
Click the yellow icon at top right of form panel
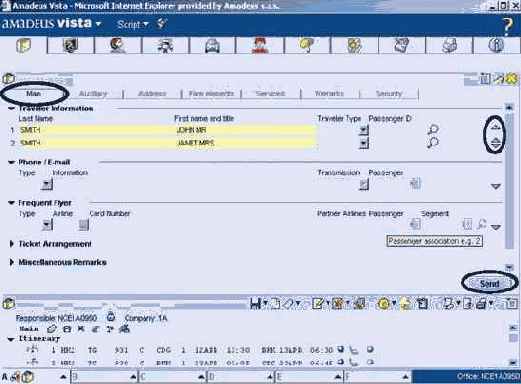pos(512,79)
